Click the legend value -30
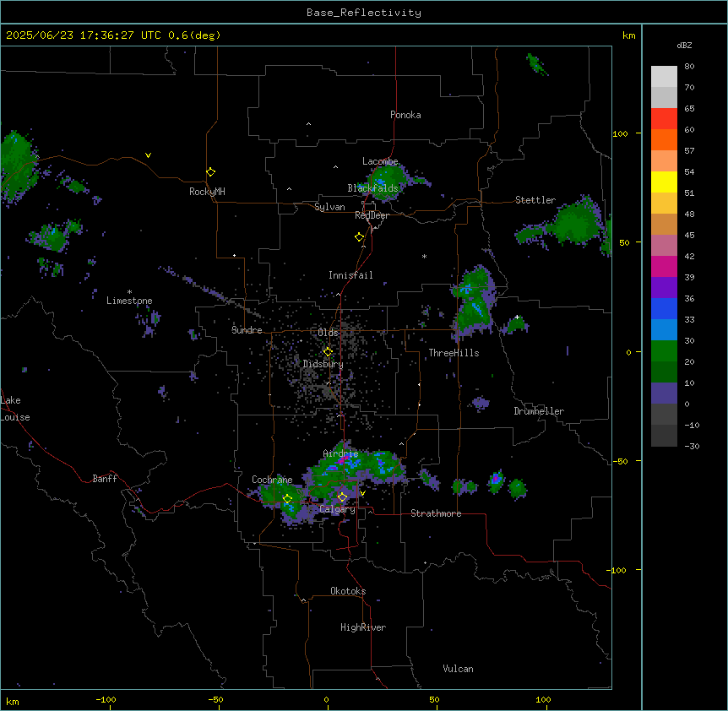 692,446
